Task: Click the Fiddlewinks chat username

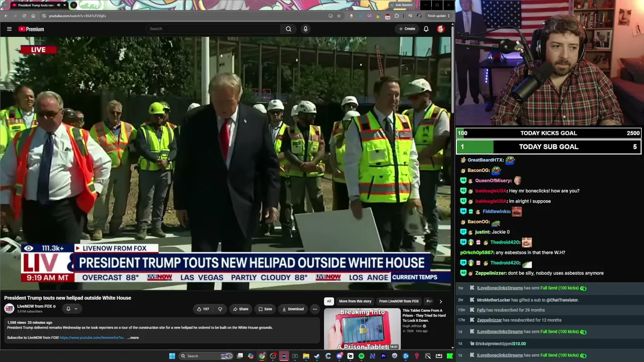Action: tap(496, 212)
